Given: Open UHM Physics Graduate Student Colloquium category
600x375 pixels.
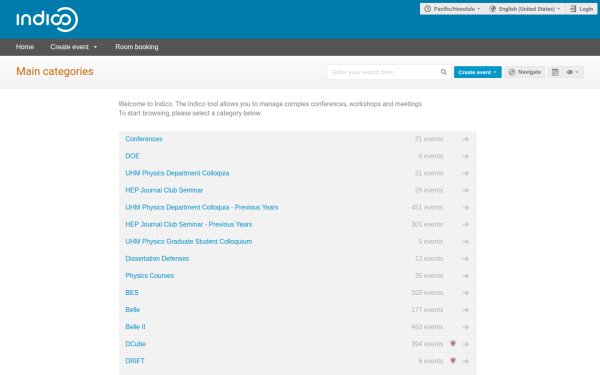Looking at the screenshot, I should tap(189, 241).
